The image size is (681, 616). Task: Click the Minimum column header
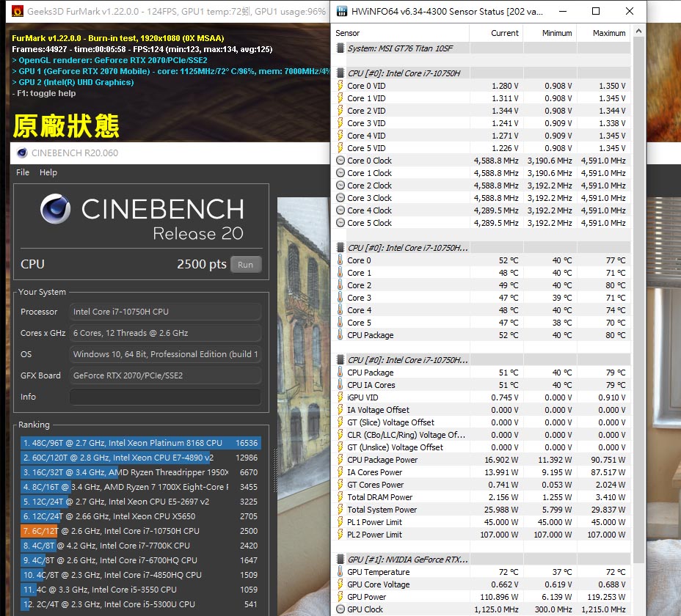coord(550,33)
